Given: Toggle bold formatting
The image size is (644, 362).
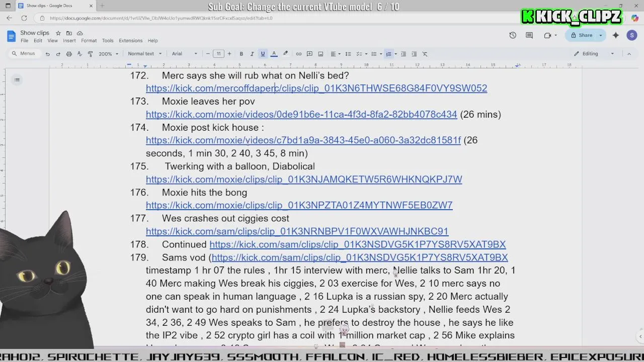Looking at the screenshot, I should tap(242, 54).
